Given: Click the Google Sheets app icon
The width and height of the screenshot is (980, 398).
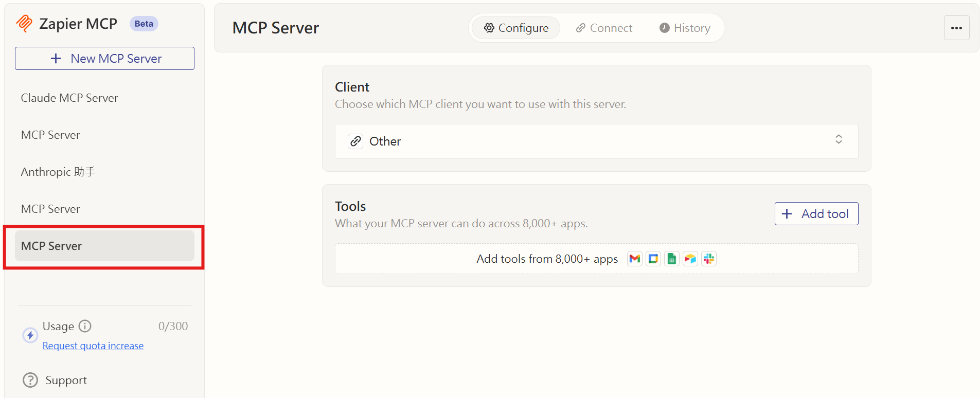Looking at the screenshot, I should coord(671,259).
